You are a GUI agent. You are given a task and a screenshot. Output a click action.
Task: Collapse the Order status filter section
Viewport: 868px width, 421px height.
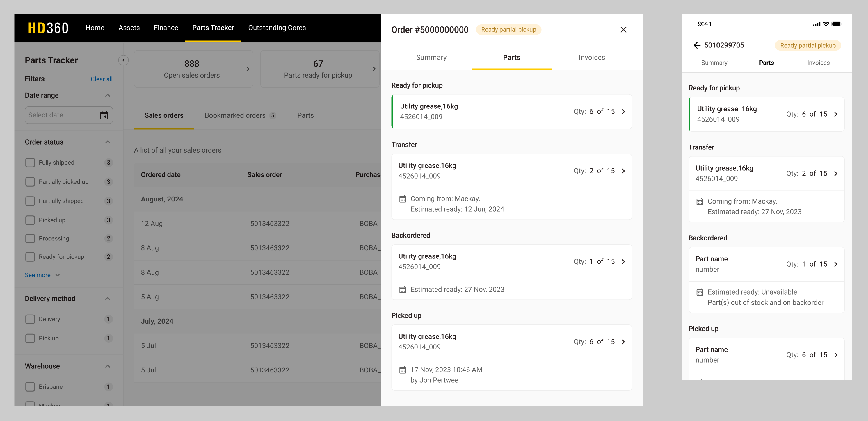[108, 142]
